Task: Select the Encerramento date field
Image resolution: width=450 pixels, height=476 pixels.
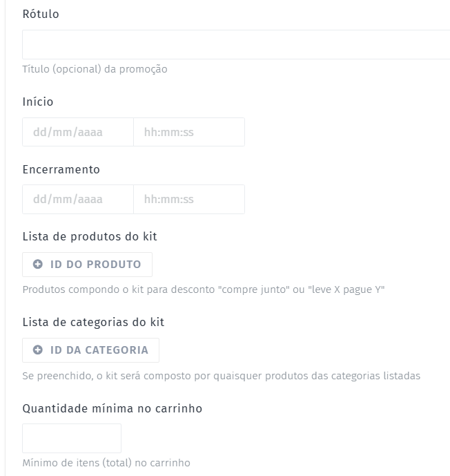Action: pos(78,199)
